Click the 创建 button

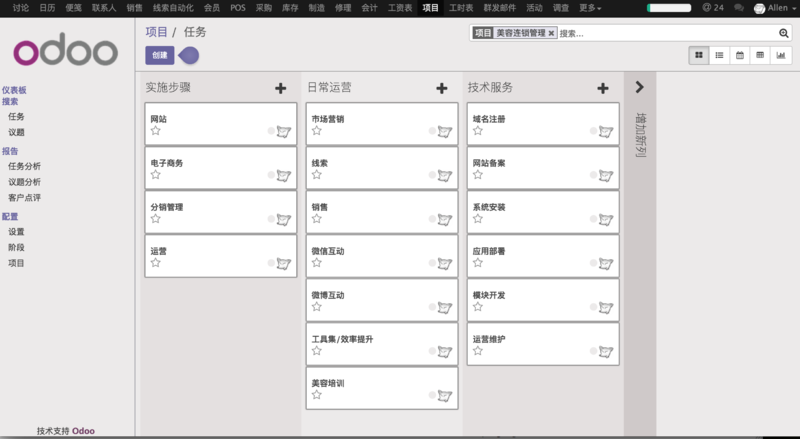[x=160, y=55]
